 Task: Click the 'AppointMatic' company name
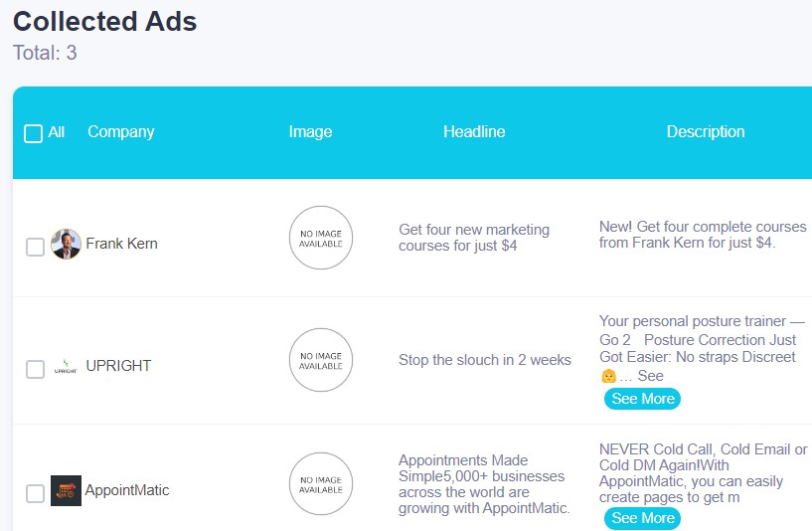pos(127,490)
